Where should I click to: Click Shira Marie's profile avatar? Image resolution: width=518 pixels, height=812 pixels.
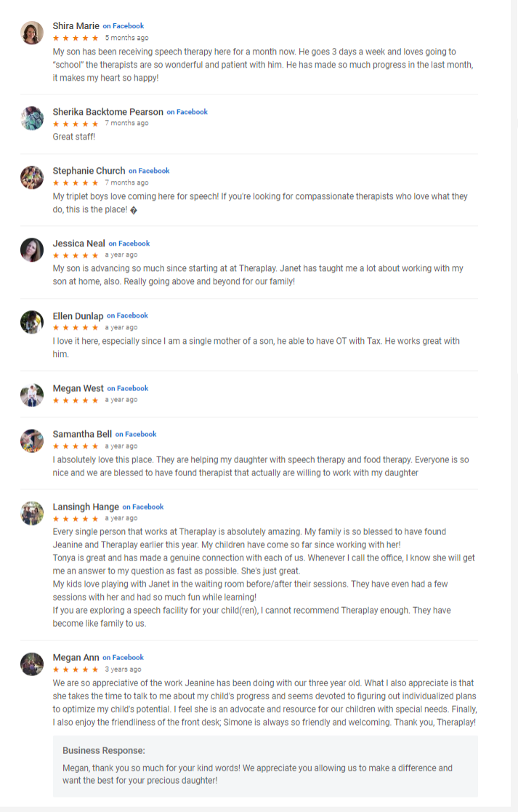pyautogui.click(x=32, y=33)
